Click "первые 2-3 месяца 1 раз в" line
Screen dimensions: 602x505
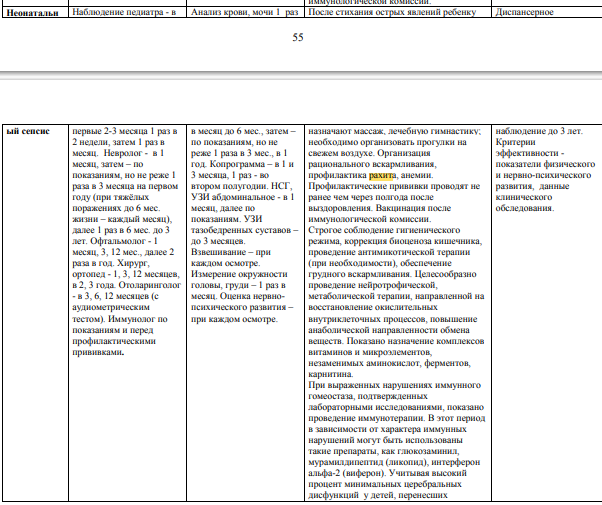[125, 131]
